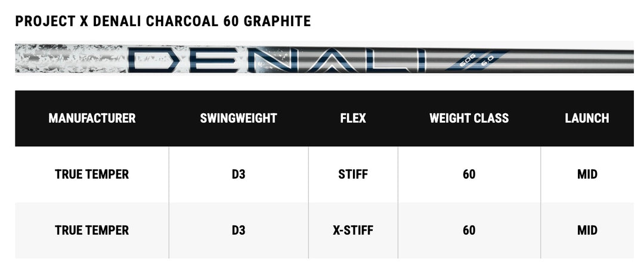Select True Temper in the X-Stiff row
This screenshot has width=644, height=270.
coord(92,230)
